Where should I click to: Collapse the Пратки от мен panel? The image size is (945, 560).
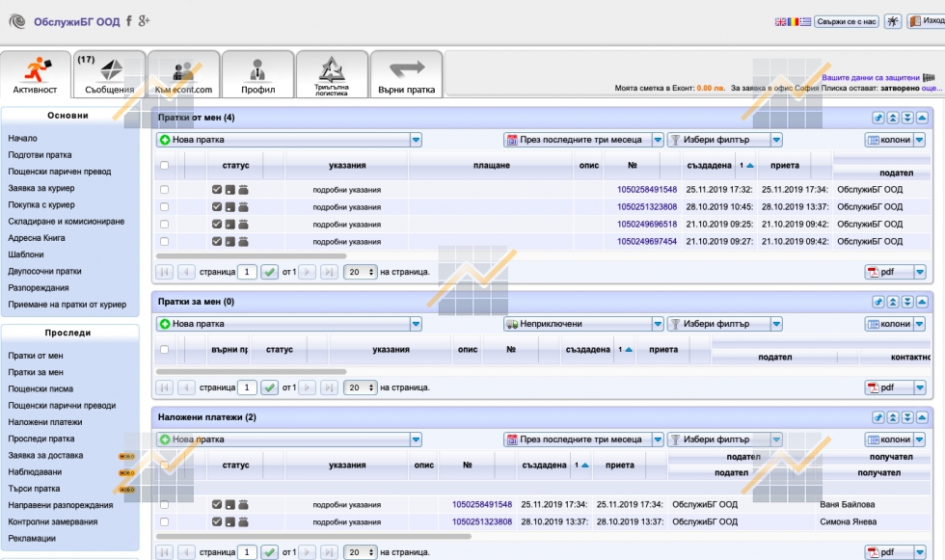tap(922, 118)
